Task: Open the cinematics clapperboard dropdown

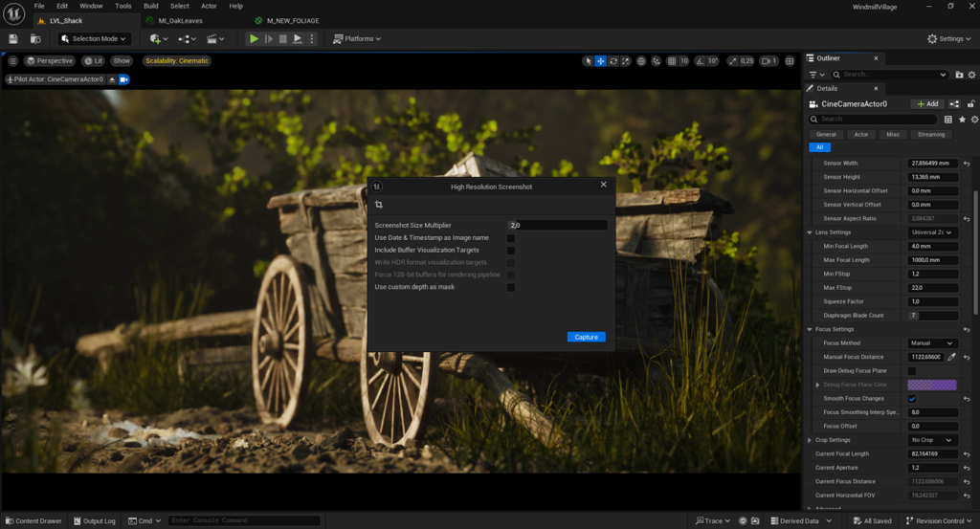Action: pos(215,38)
